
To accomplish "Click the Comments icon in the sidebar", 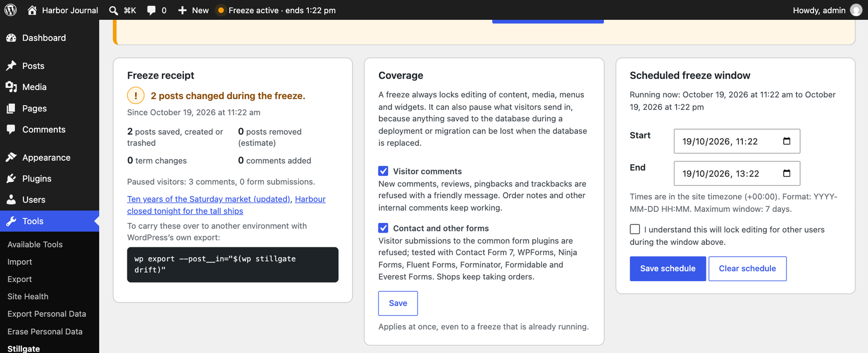I will point(11,130).
